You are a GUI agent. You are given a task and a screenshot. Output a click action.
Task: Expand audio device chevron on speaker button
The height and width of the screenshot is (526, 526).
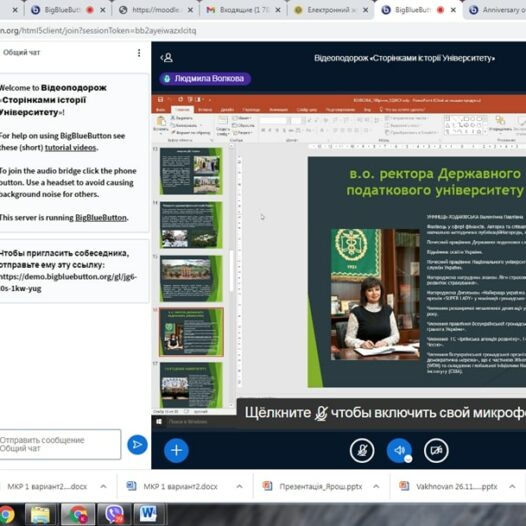pyautogui.click(x=408, y=459)
